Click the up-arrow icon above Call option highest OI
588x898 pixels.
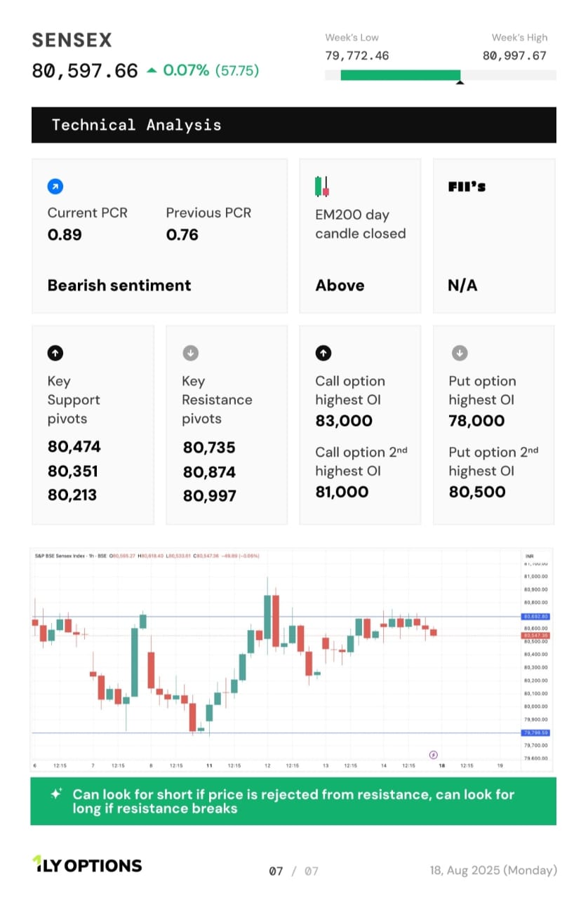tap(323, 353)
